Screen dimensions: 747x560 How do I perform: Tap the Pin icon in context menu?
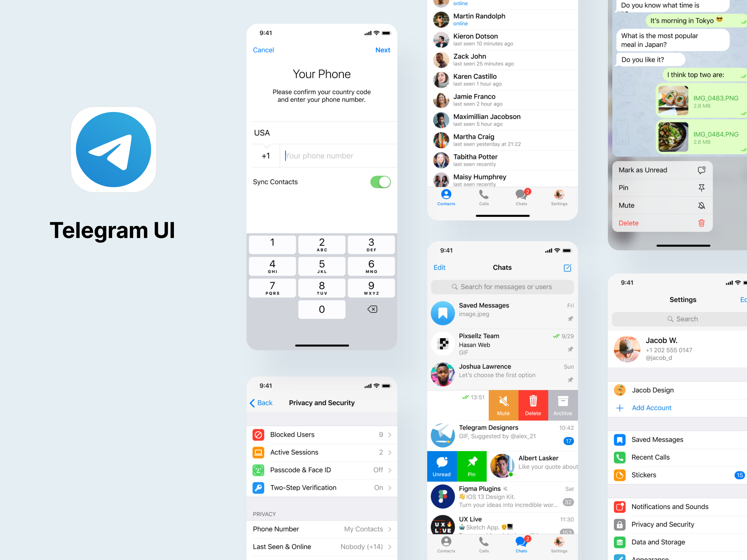(x=701, y=188)
